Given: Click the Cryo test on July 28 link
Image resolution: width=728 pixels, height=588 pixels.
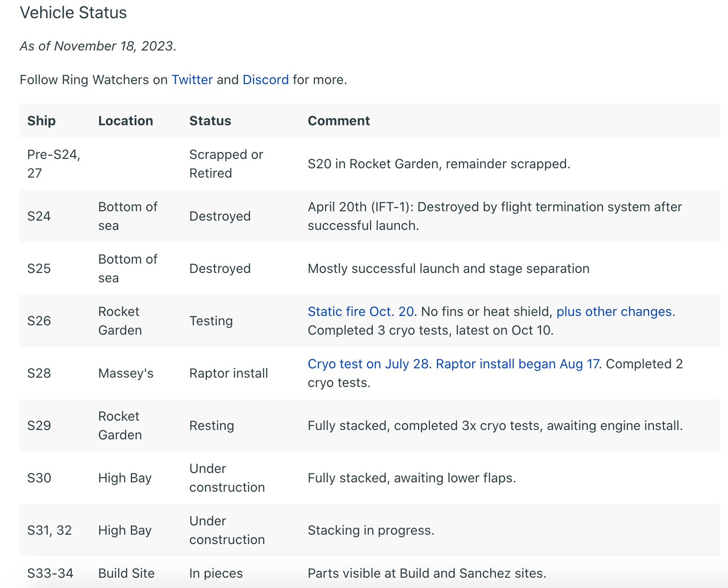Looking at the screenshot, I should click(368, 364).
